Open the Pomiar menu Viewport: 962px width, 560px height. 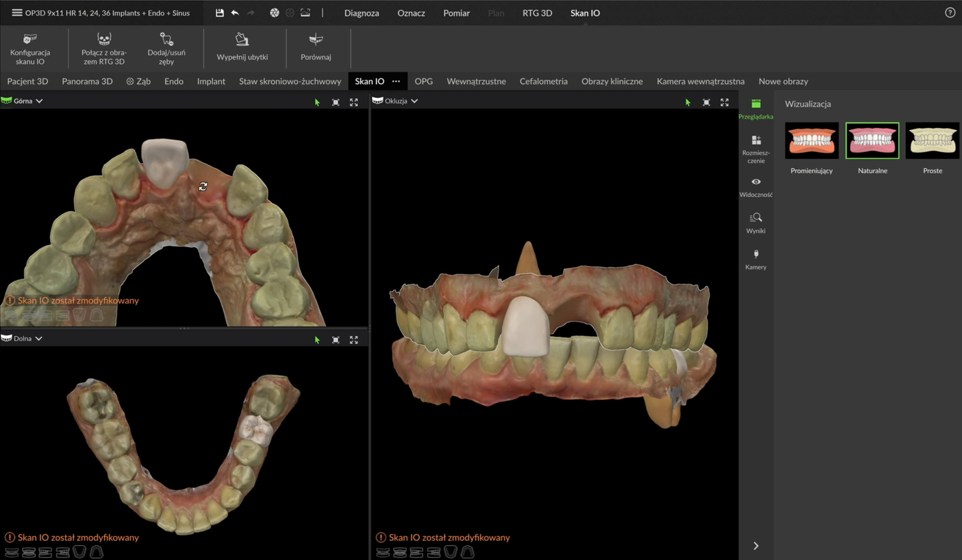tap(456, 13)
